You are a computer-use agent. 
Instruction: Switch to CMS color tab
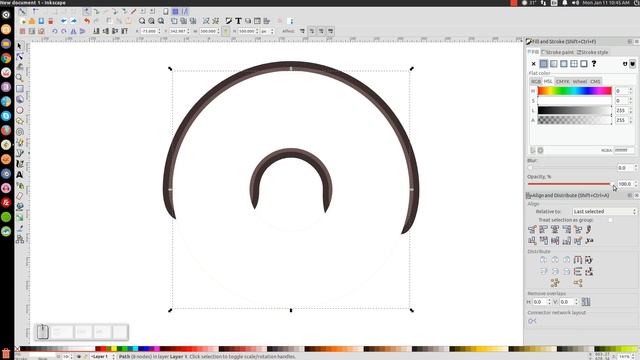(595, 82)
